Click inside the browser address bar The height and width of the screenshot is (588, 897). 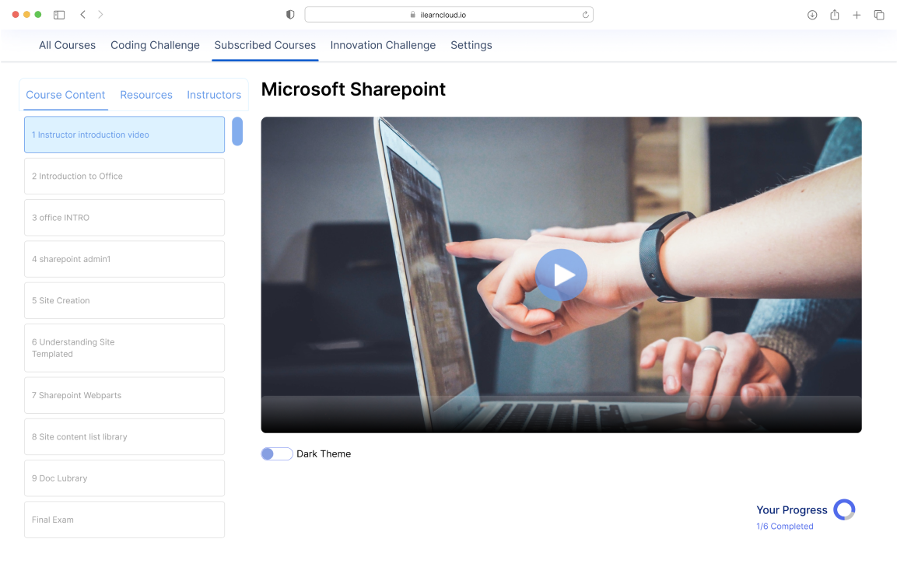coord(448,14)
